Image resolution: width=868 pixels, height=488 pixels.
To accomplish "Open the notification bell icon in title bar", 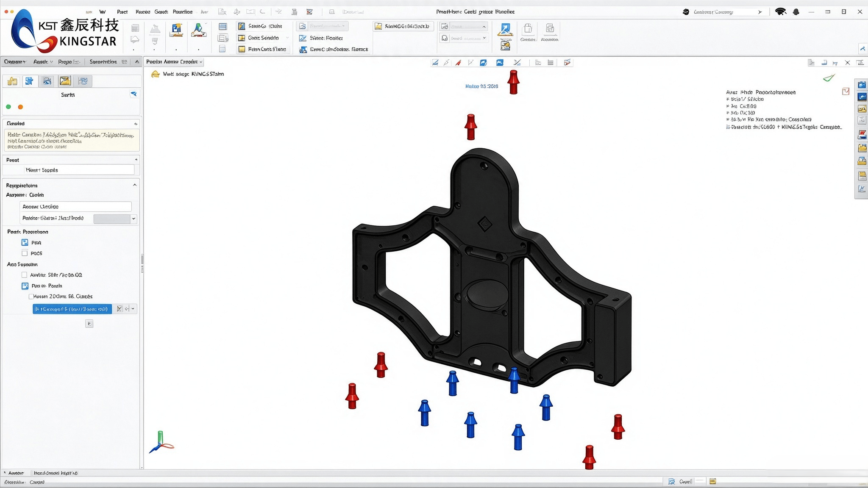I will pyautogui.click(x=796, y=12).
